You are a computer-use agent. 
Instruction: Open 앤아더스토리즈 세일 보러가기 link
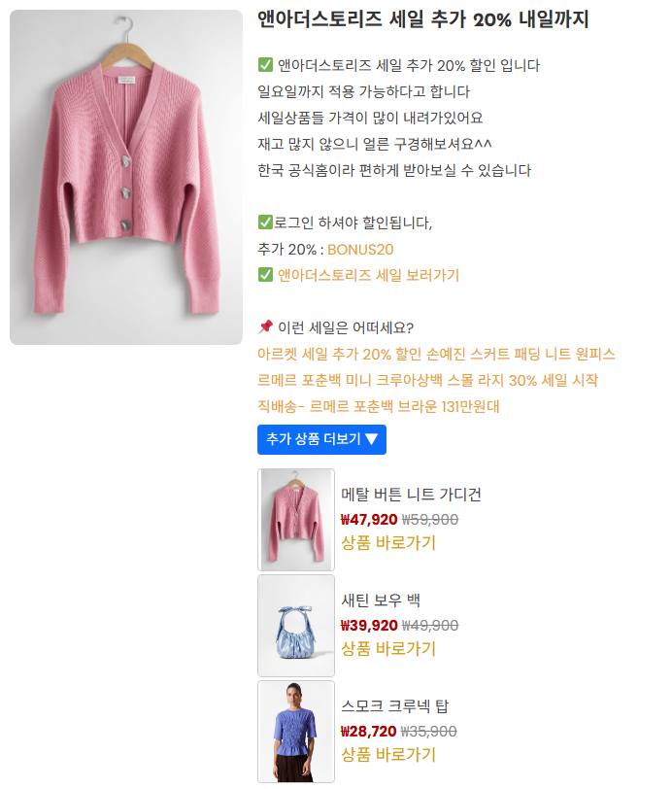(368, 275)
